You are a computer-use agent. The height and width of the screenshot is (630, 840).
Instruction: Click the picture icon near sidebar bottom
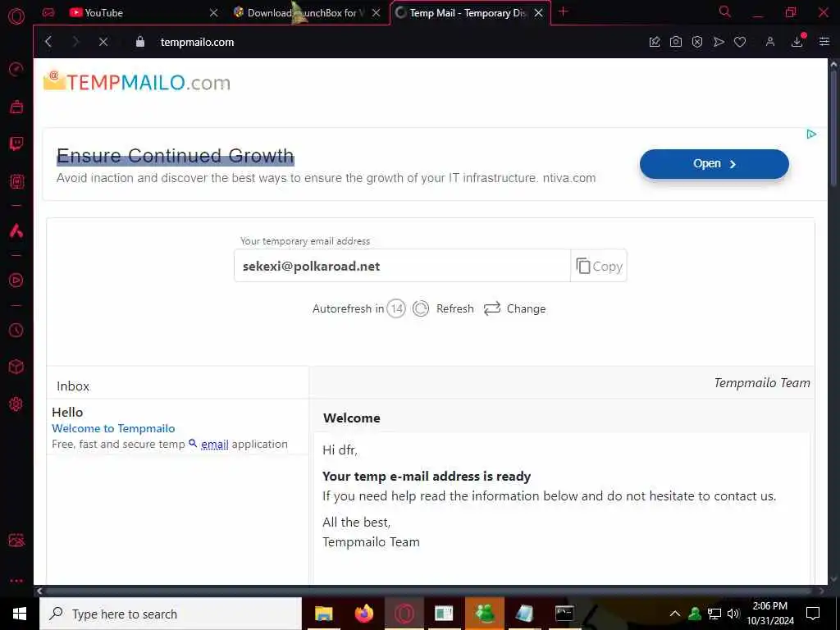[16, 540]
